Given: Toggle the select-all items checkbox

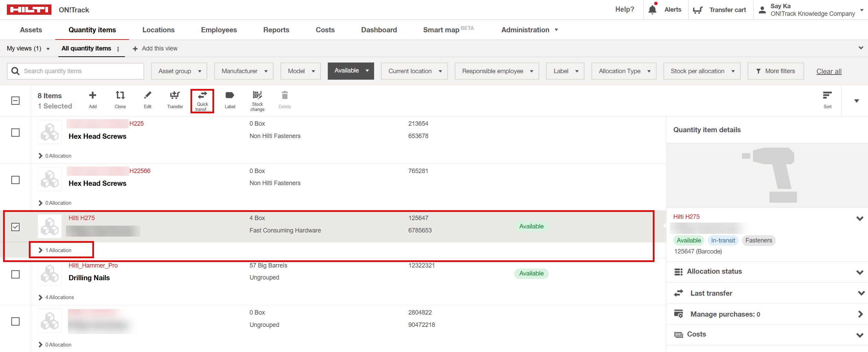Looking at the screenshot, I should point(15,101).
